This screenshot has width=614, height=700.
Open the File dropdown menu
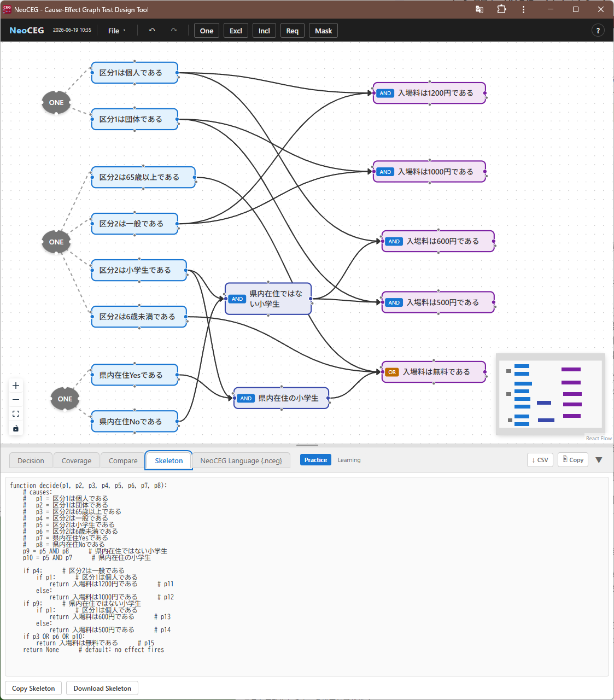(x=116, y=31)
